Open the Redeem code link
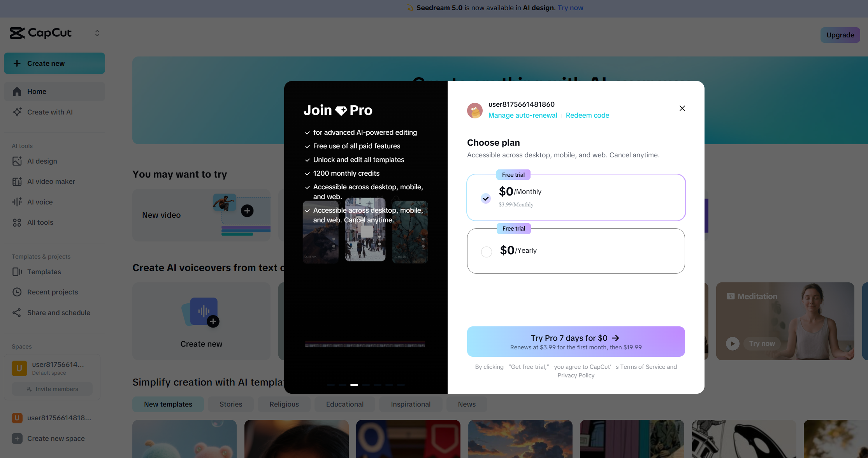Image resolution: width=868 pixels, height=458 pixels. coord(587,115)
